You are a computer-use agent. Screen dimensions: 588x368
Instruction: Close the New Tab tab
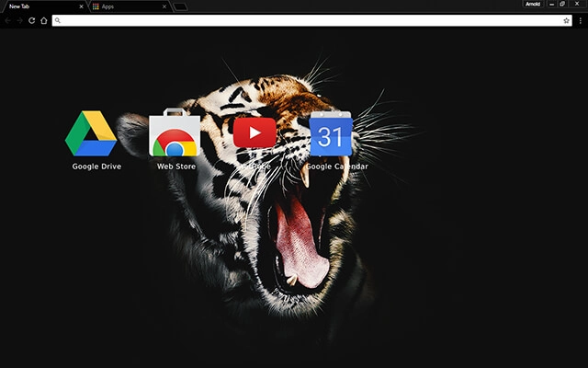tap(81, 6)
